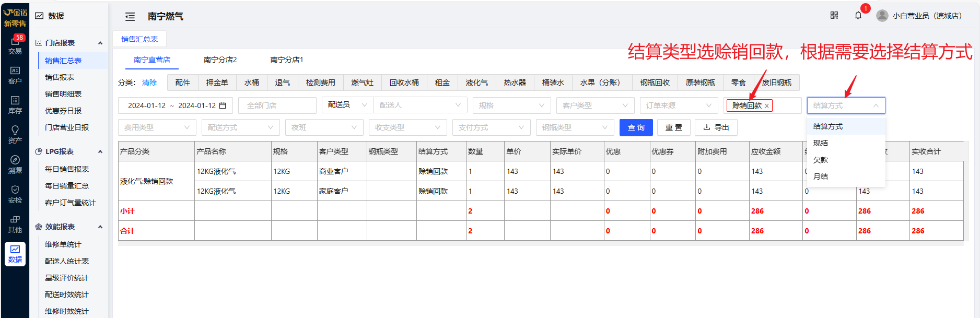Open the 配送员 dropdown
This screenshot has height=318, width=980.
pyautogui.click(x=347, y=105)
